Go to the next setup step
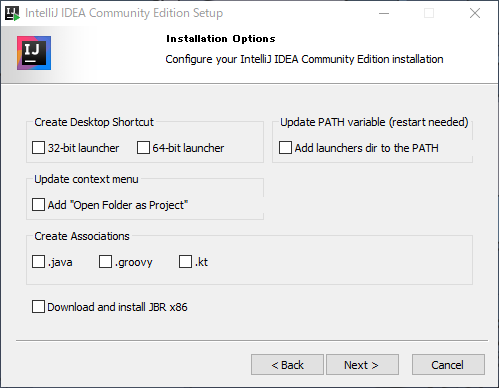Screen dimensions: 499x388 (362, 365)
